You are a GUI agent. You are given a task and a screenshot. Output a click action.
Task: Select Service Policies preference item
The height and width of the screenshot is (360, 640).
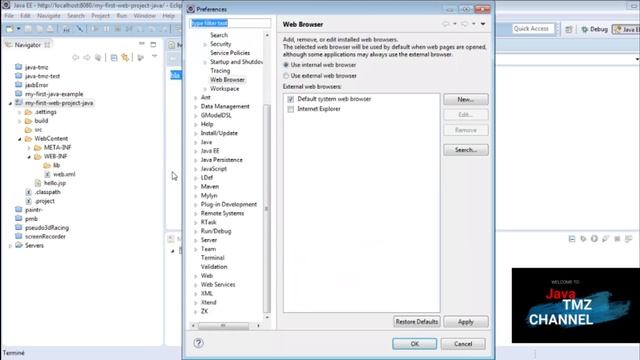(230, 53)
